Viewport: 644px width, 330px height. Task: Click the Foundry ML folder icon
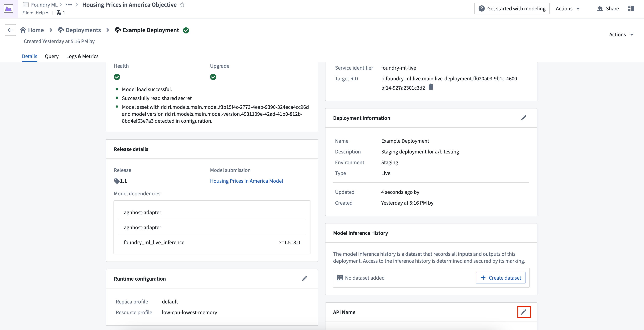coord(26,4)
